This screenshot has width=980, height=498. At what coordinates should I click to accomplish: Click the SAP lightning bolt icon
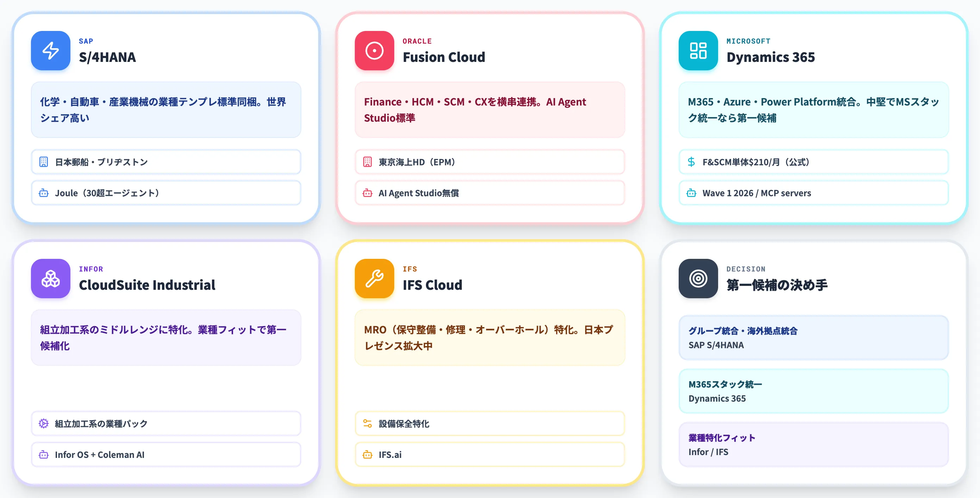(51, 51)
